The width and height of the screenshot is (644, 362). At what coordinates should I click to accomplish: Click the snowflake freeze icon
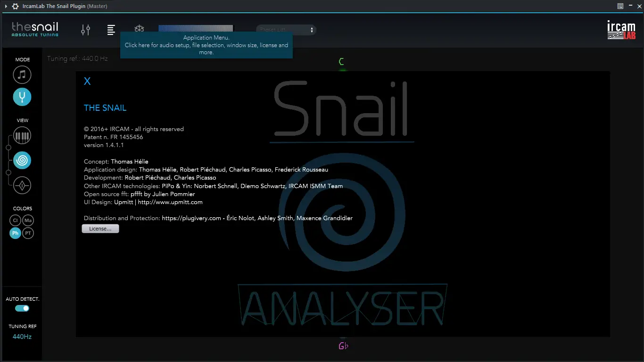[139, 29]
